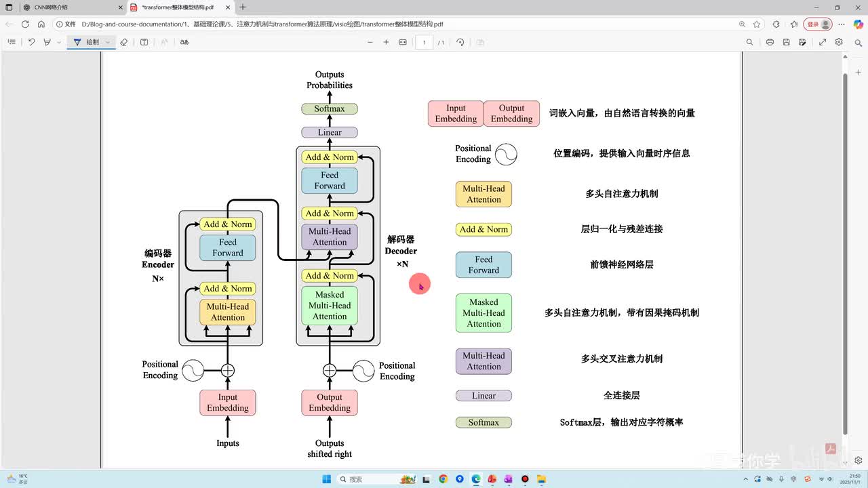Open PDF find search magnifier
Viewport: 868px width, 488px height.
pos(749,42)
